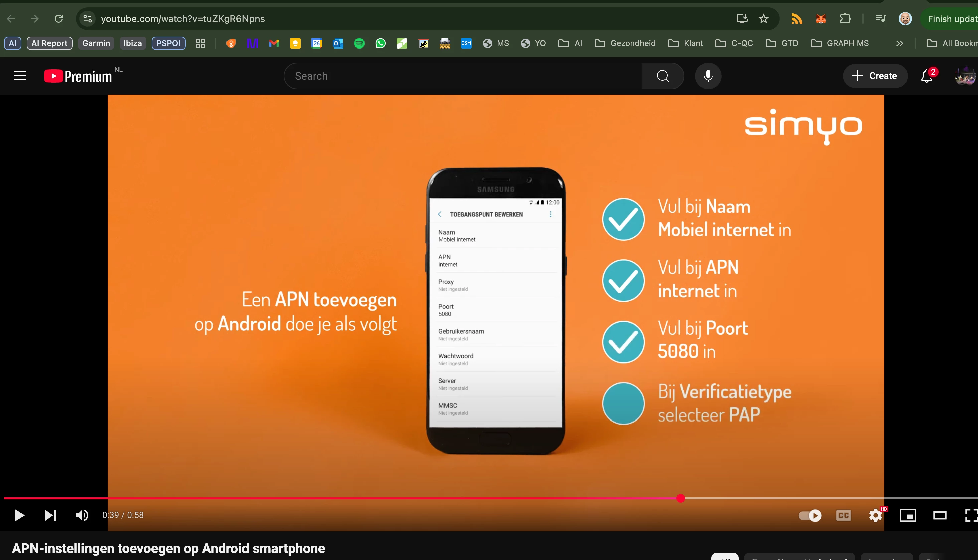The height and width of the screenshot is (560, 978).
Task: View site information icon in address bar
Action: [88, 19]
